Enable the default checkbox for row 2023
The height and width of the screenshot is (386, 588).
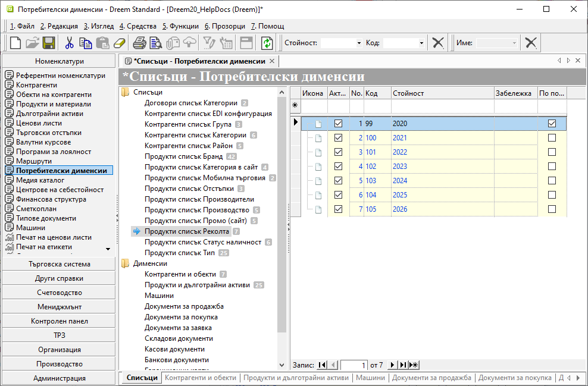[x=552, y=167]
